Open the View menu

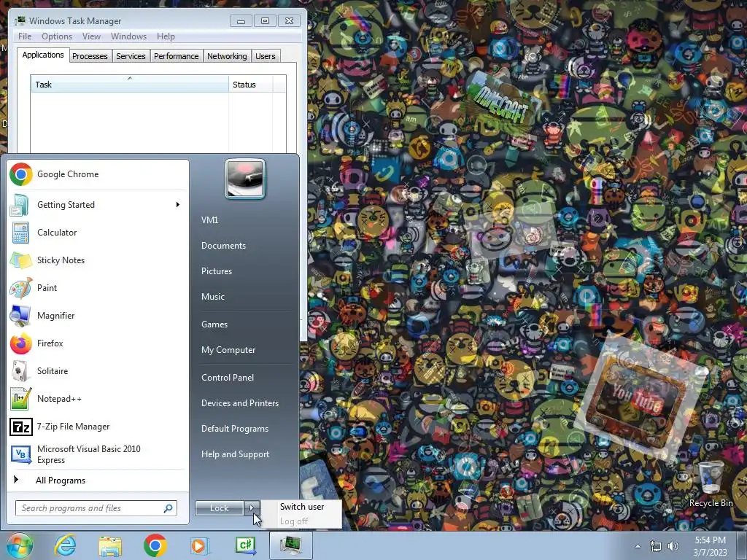91,36
